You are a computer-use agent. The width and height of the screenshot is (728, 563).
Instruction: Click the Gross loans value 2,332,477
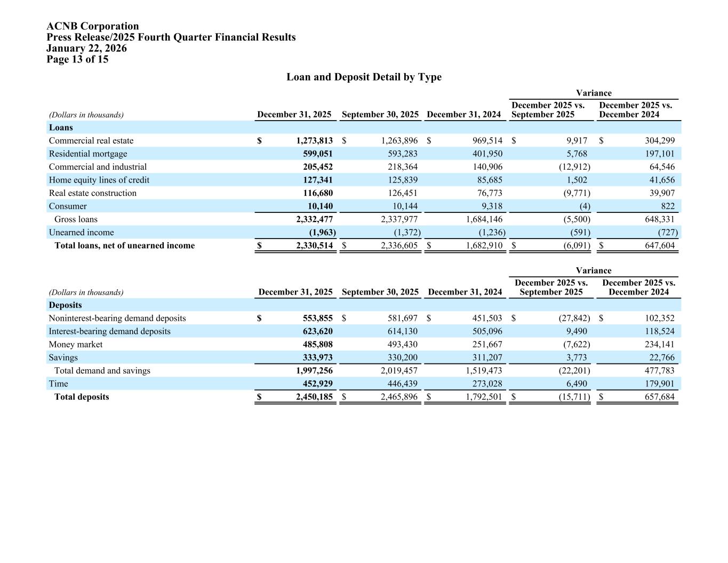[x=314, y=219]
